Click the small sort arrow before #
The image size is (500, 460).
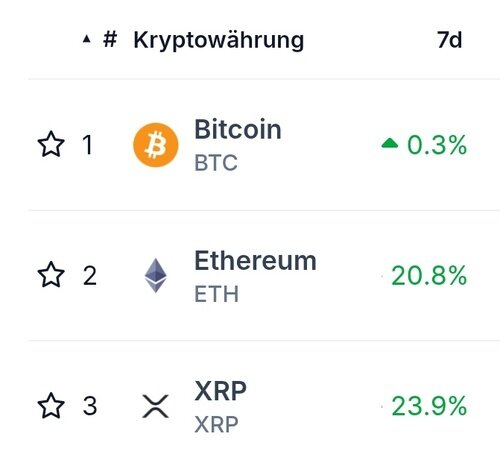pos(87,39)
